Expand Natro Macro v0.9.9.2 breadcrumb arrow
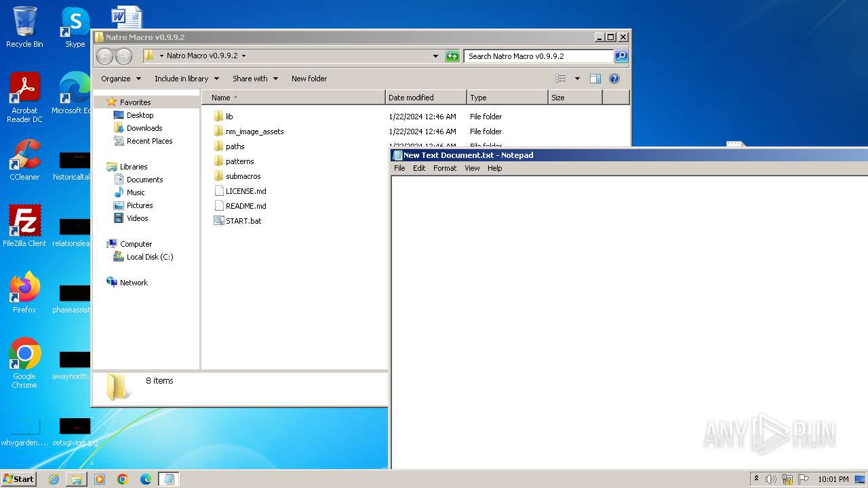Screen dimensions: 868x488 point(243,56)
